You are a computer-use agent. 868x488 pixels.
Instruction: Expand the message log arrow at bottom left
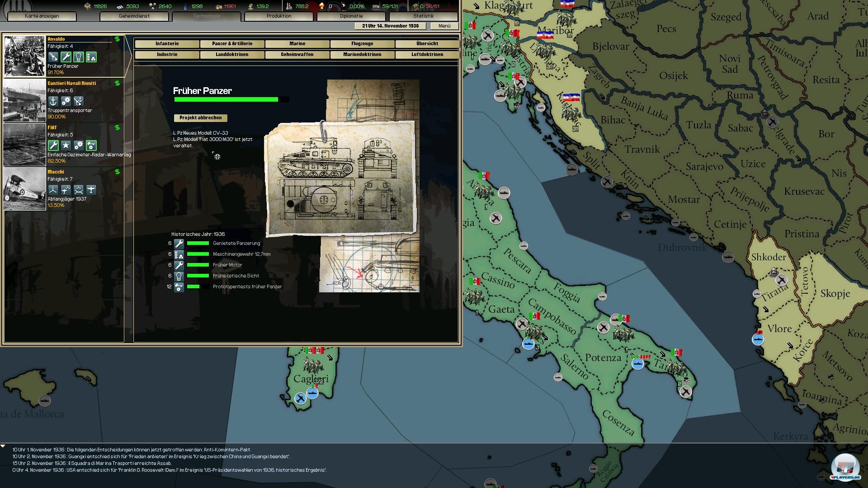point(3,446)
